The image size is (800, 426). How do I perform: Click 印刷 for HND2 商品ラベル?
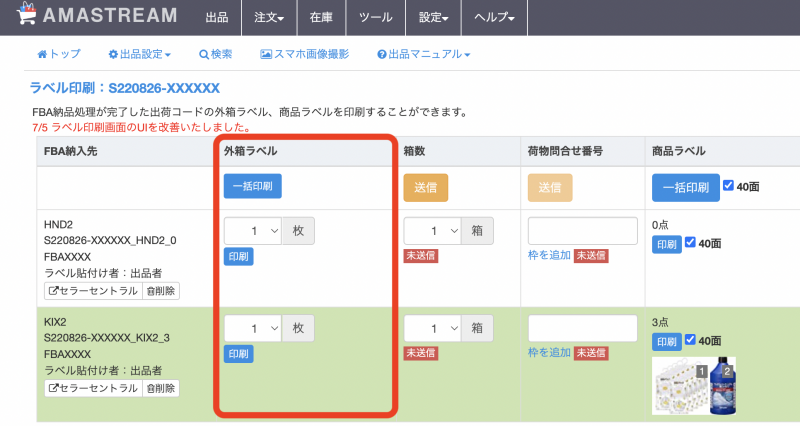(x=667, y=244)
